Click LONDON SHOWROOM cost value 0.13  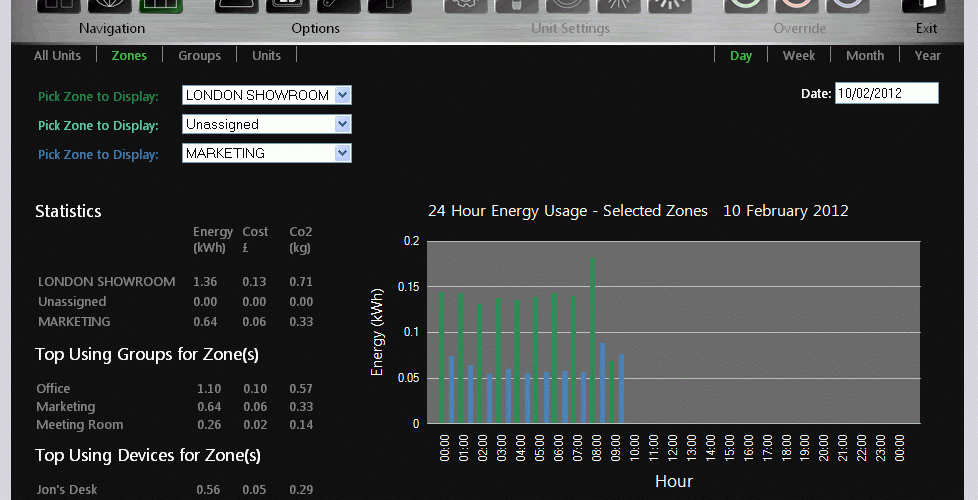pyautogui.click(x=254, y=282)
